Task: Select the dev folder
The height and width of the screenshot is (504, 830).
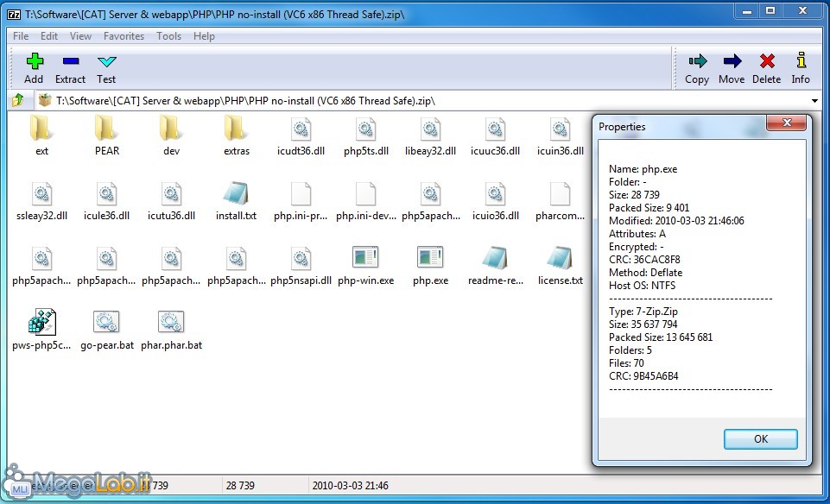Action: [172, 136]
